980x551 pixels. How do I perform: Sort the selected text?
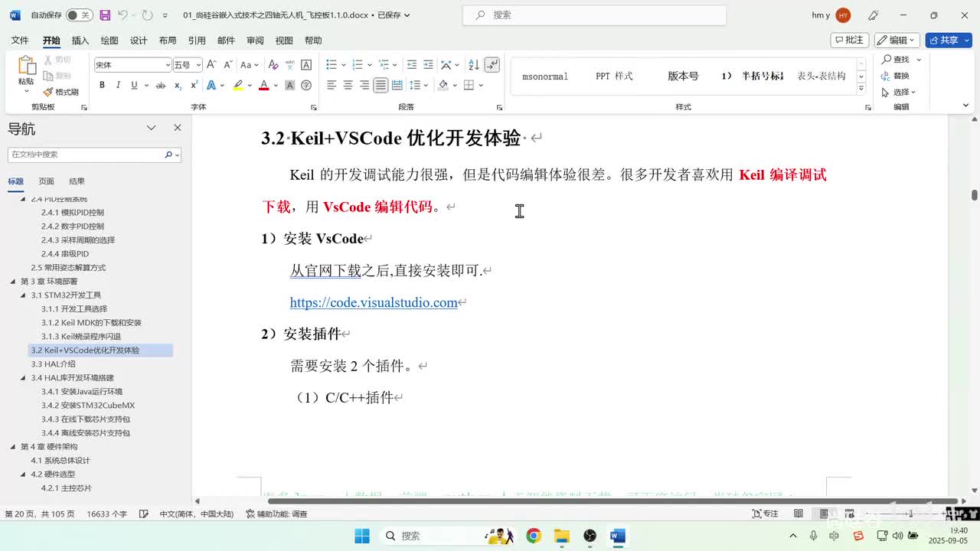pos(473,65)
